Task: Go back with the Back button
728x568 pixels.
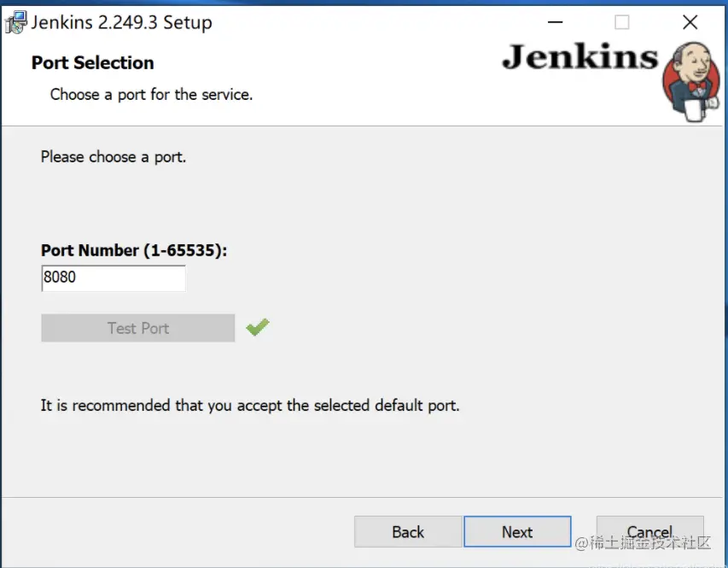Action: coord(408,531)
